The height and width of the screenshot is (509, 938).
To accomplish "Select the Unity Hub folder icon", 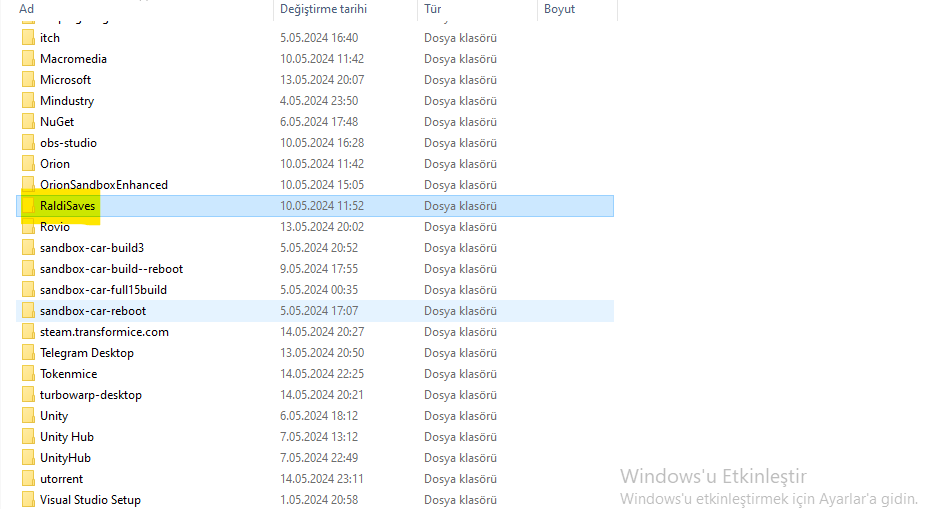I will (x=28, y=437).
